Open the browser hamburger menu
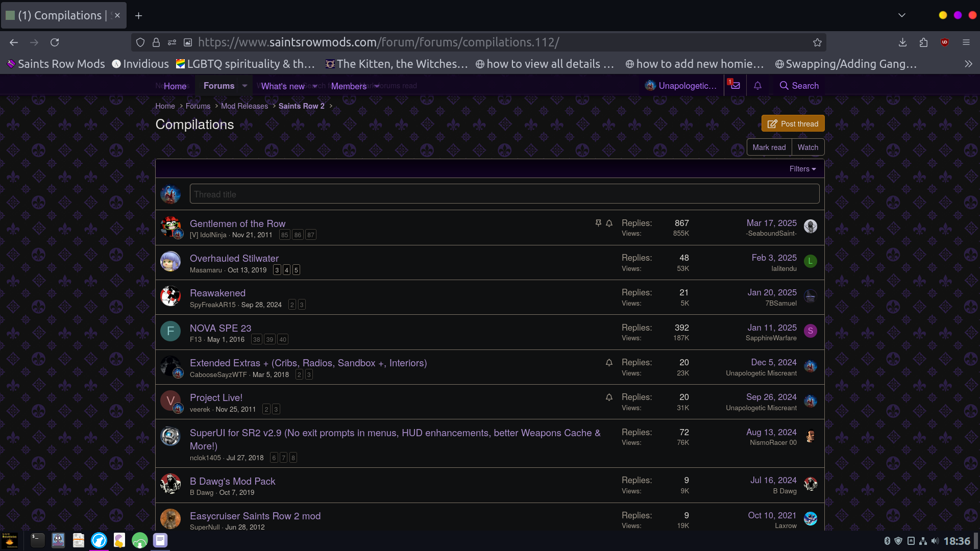980x551 pixels. point(966,42)
